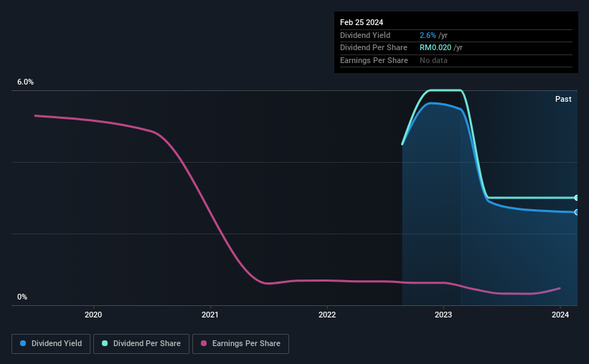The image size is (589, 364).
Task: Click the teal Dividend Per Share endpoint marker
Action: pyautogui.click(x=576, y=198)
